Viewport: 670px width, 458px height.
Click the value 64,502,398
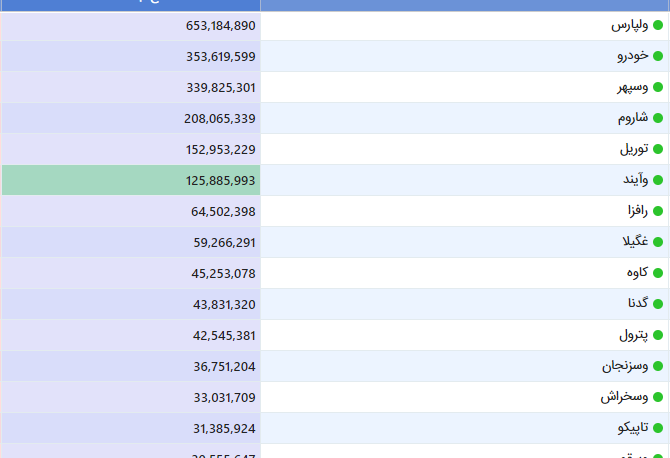[x=223, y=211]
